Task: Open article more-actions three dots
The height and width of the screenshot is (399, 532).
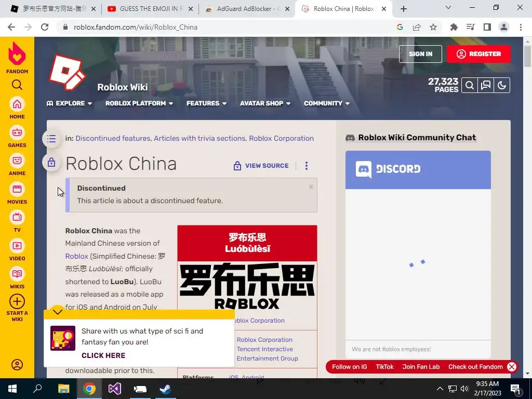Action: coord(307,166)
